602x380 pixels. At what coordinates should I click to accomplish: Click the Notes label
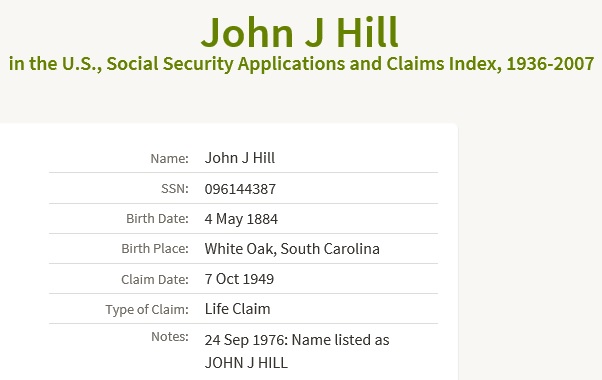170,336
